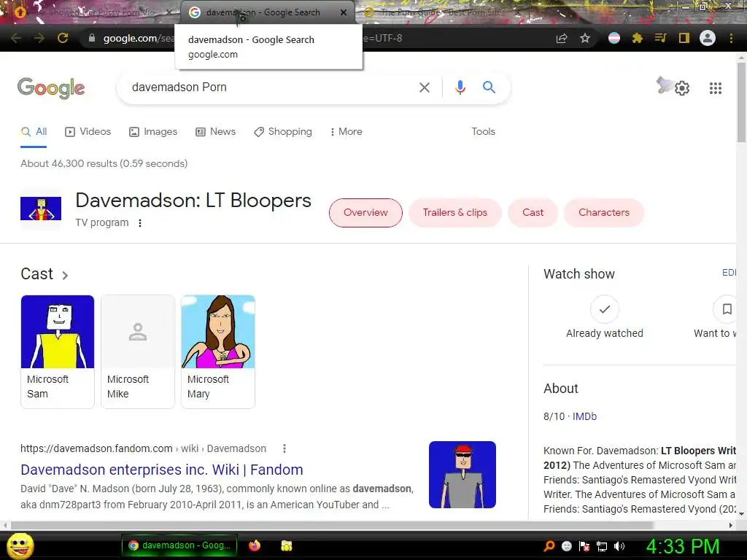Select the davemadson Chrome taskbar button
The width and height of the screenshot is (747, 560).
click(180, 545)
